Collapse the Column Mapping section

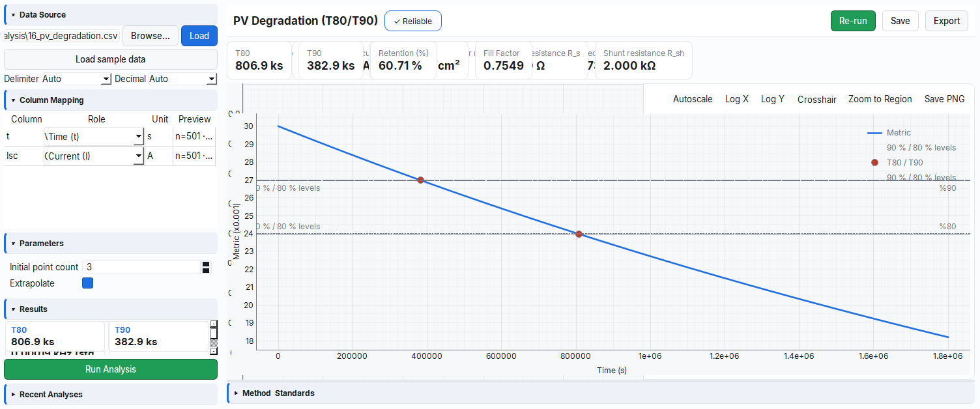pyautogui.click(x=111, y=100)
